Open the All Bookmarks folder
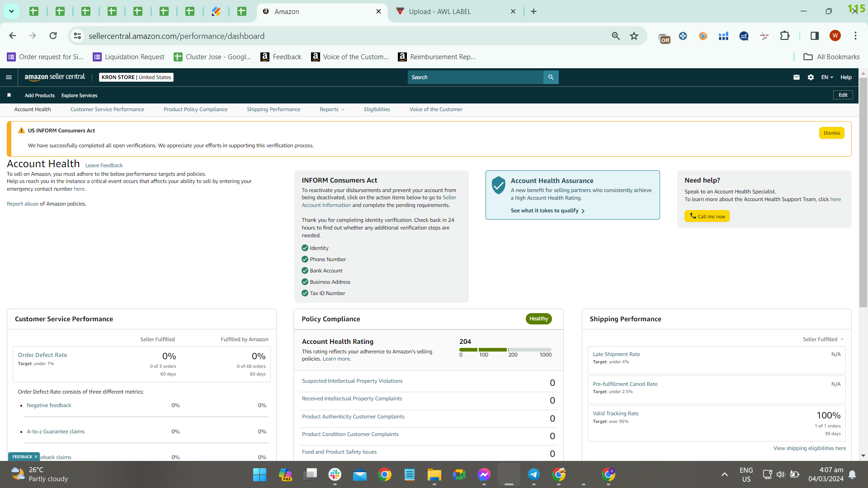This screenshot has height=488, width=868. (x=831, y=57)
